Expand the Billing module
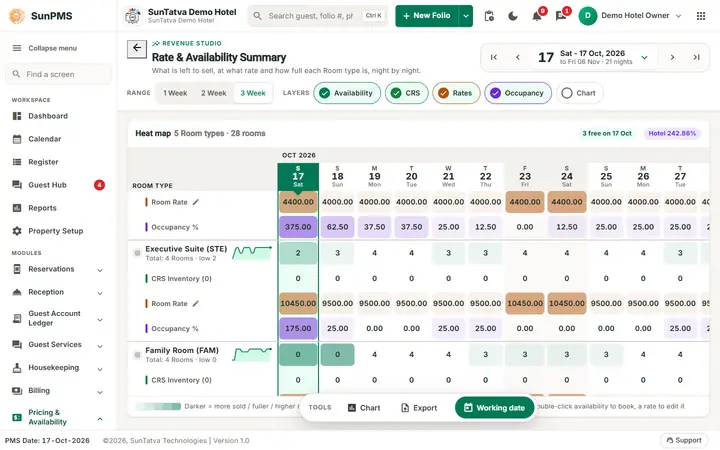720x450 pixels. tap(100, 392)
